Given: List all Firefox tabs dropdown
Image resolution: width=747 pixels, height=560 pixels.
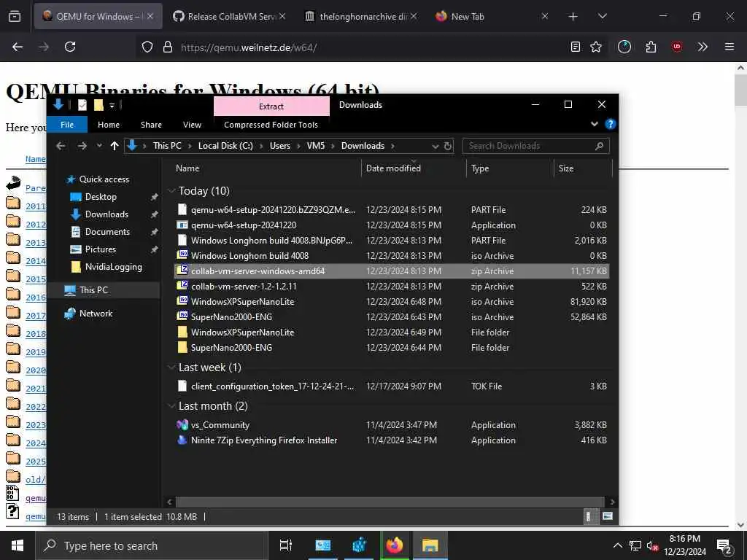Looking at the screenshot, I should pyautogui.click(x=602, y=16).
